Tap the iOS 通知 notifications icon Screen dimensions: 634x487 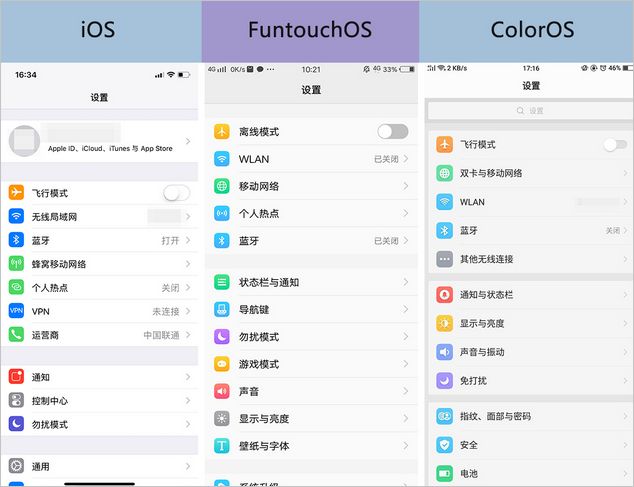16,377
